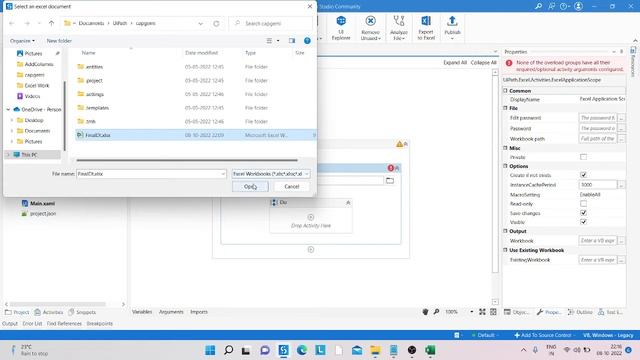Click the Open button in dialog
This screenshot has width=640, height=360.
click(x=250, y=187)
